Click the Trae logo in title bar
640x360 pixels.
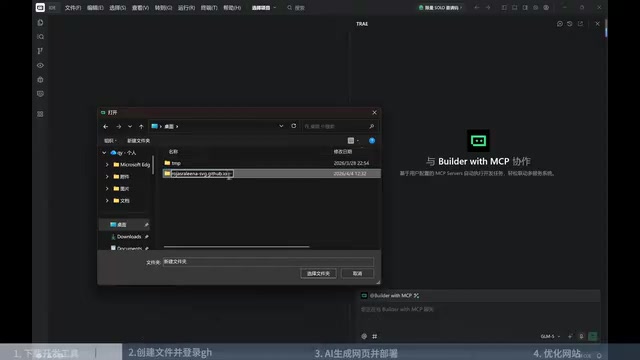[x=40, y=7]
